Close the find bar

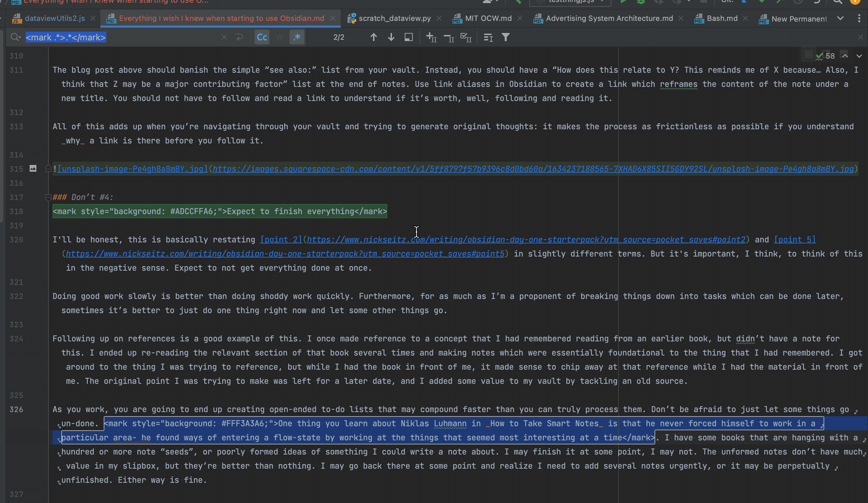[x=860, y=37]
